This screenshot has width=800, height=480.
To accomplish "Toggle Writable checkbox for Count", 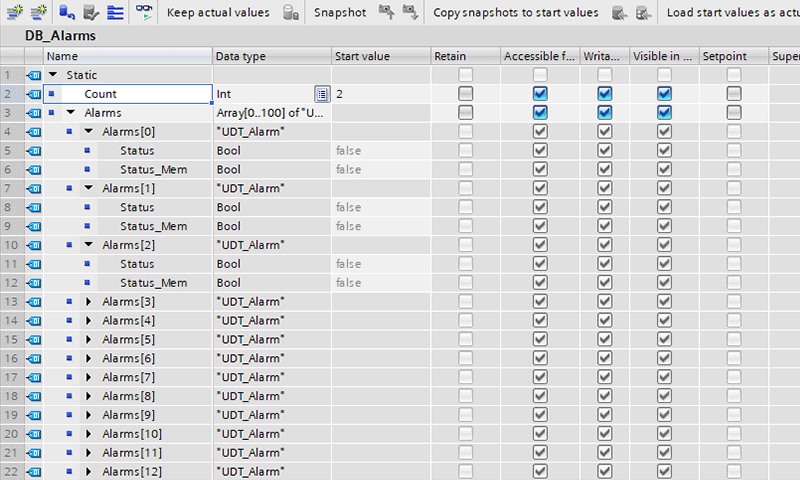I will 605,93.
